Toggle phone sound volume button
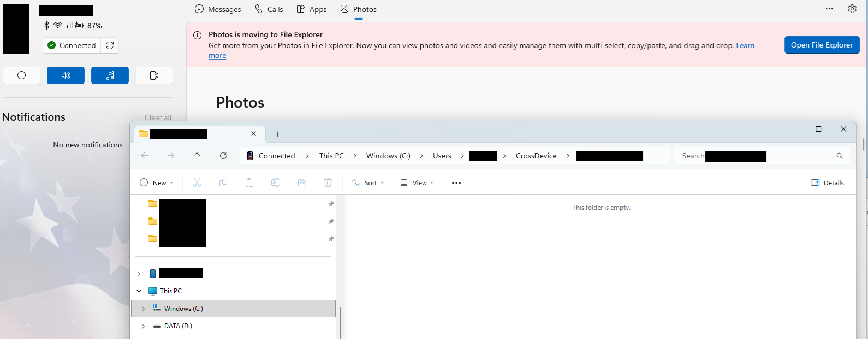Viewport: 868px width, 354px height. [66, 75]
